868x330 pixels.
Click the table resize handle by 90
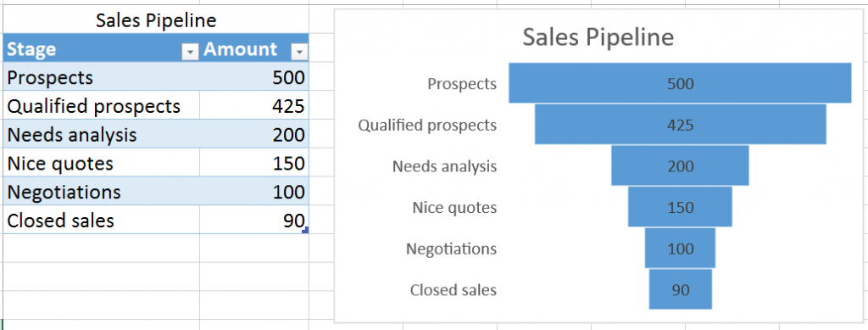click(305, 230)
